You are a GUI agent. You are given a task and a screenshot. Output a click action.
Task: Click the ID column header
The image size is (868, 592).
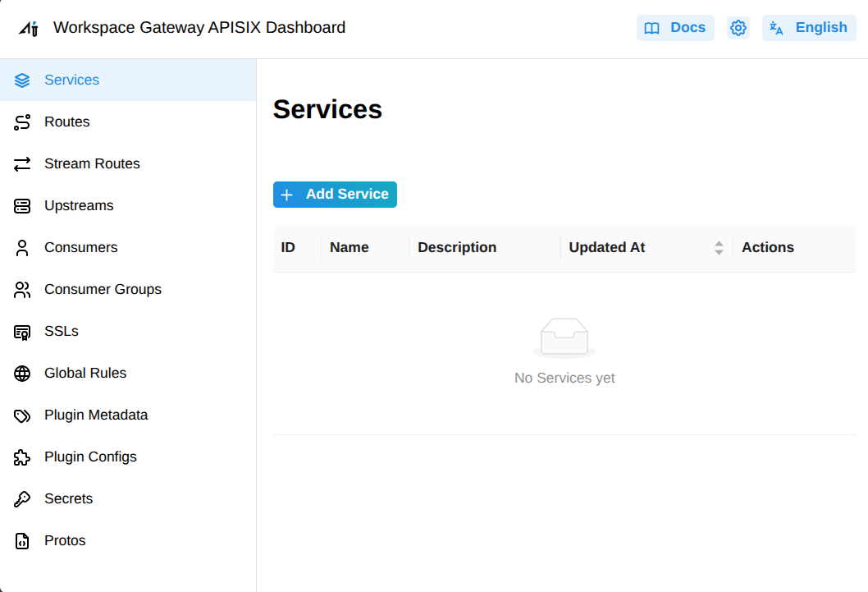tap(297, 247)
